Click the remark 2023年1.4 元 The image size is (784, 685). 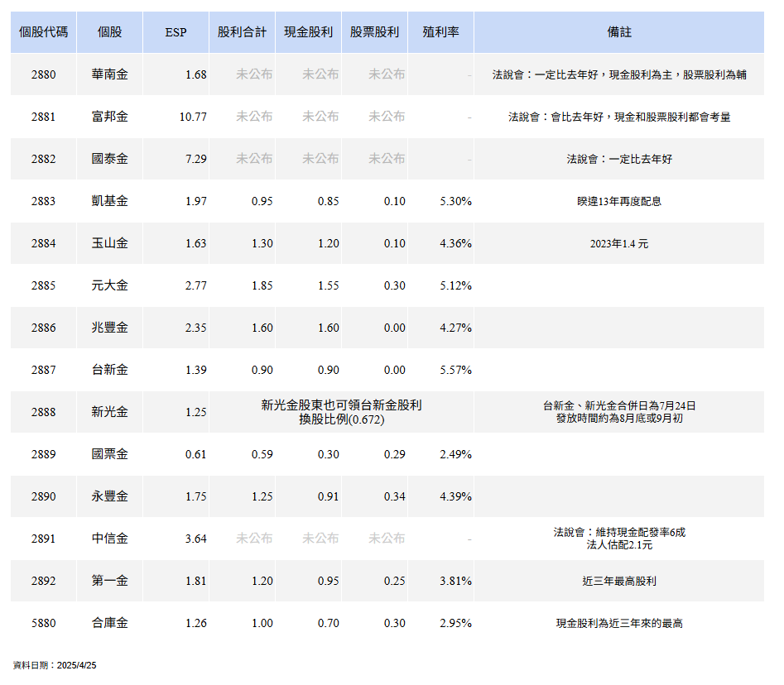pos(619,244)
